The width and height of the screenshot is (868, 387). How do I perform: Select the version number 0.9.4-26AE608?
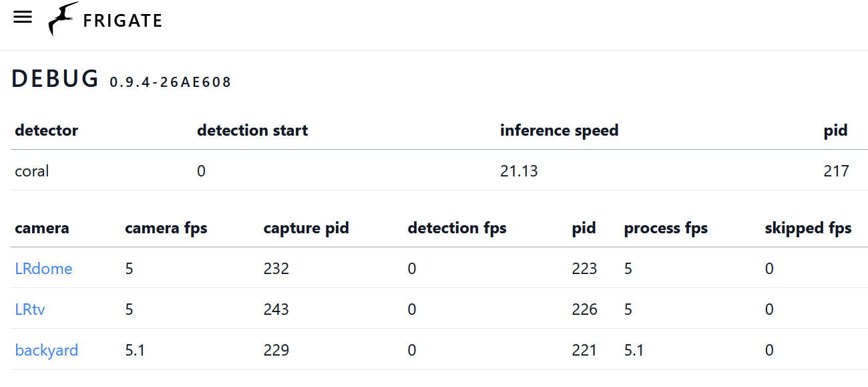(x=170, y=82)
